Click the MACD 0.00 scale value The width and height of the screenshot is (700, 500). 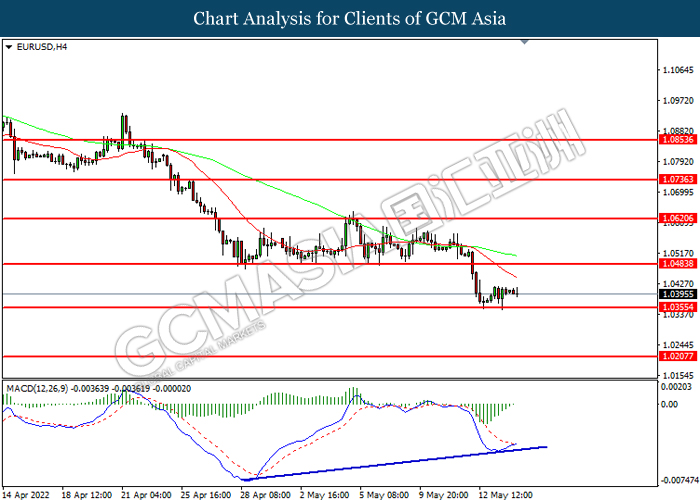pos(670,404)
